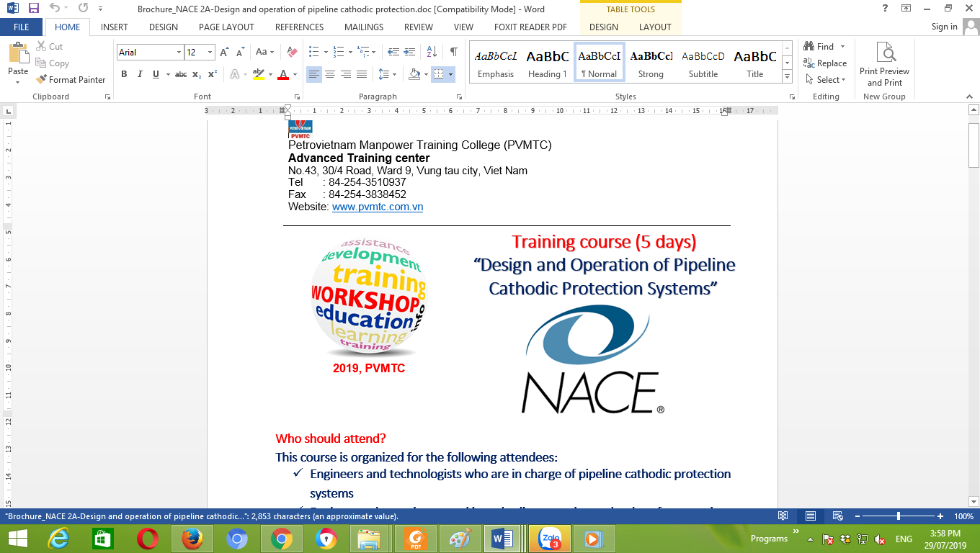Viewport: 980px width, 553px height.
Task: Switch to Read Mode view
Action: 783,516
